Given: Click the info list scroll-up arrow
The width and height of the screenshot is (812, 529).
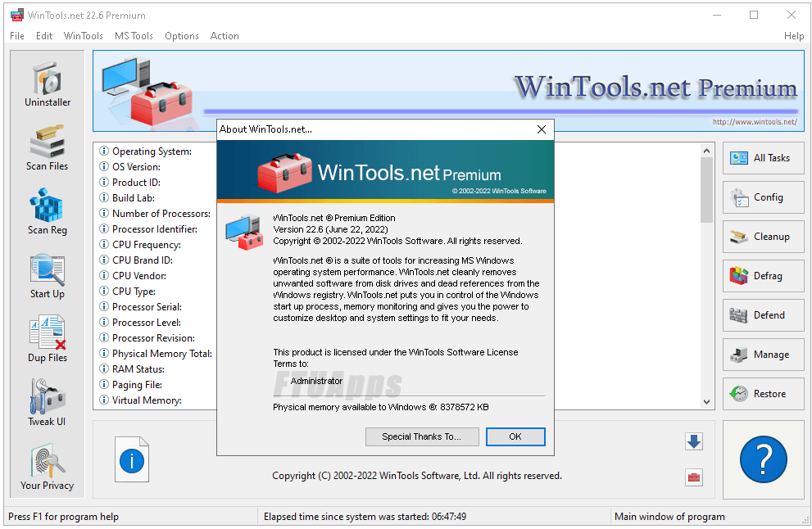Looking at the screenshot, I should (707, 150).
